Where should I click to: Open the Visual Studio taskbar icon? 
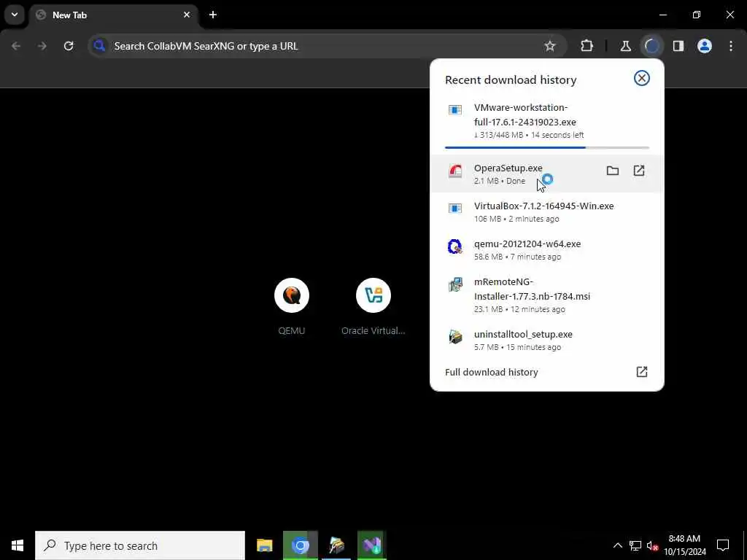pyautogui.click(x=372, y=545)
